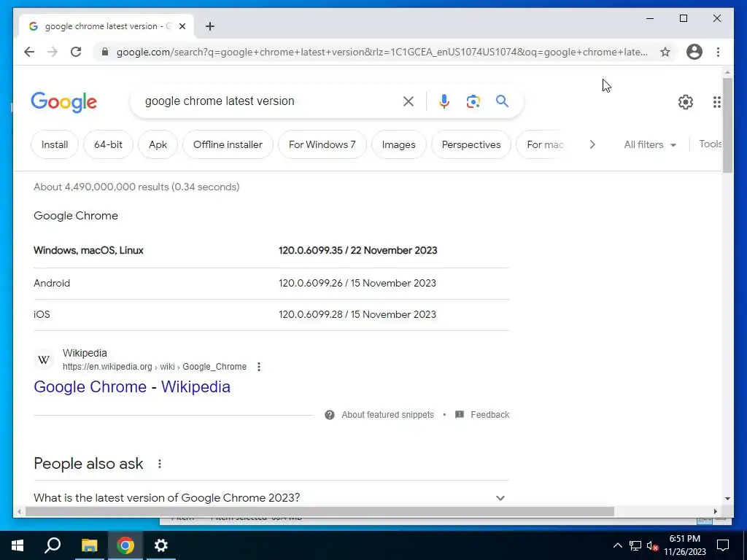This screenshot has height=560, width=747.
Task: Search by image with Google Lens
Action: pos(473,101)
